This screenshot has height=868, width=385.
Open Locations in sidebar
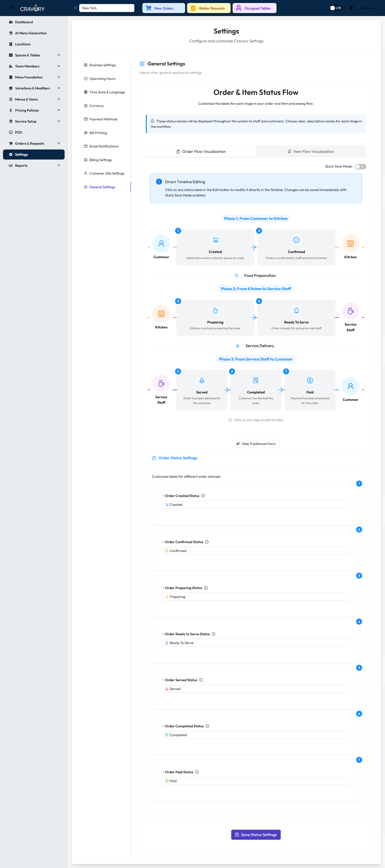click(x=34, y=44)
